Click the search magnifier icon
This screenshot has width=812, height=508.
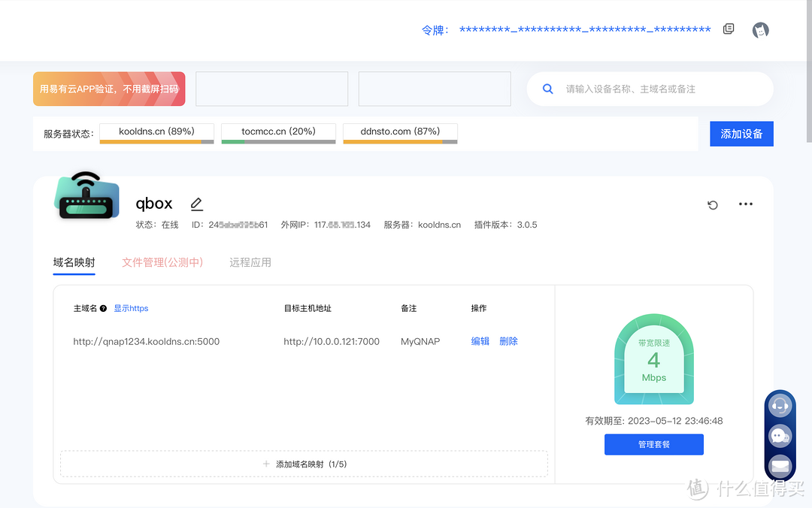547,89
